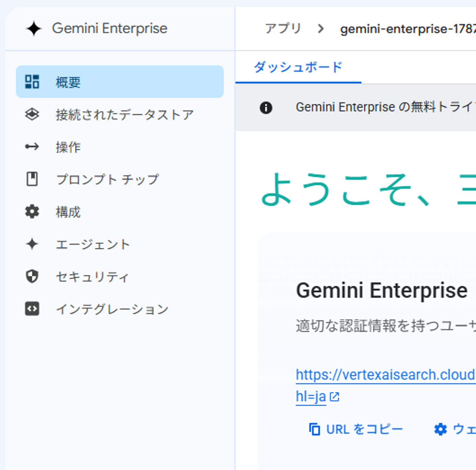
Task: Open the 構成 settings page
Action: [120, 212]
